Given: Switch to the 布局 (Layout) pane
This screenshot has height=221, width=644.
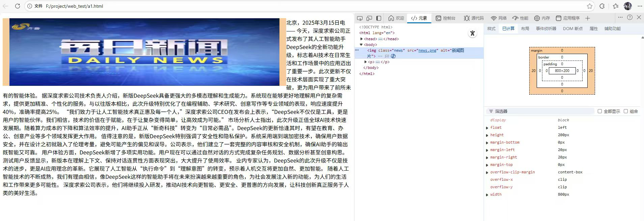Looking at the screenshot, I should (525, 29).
